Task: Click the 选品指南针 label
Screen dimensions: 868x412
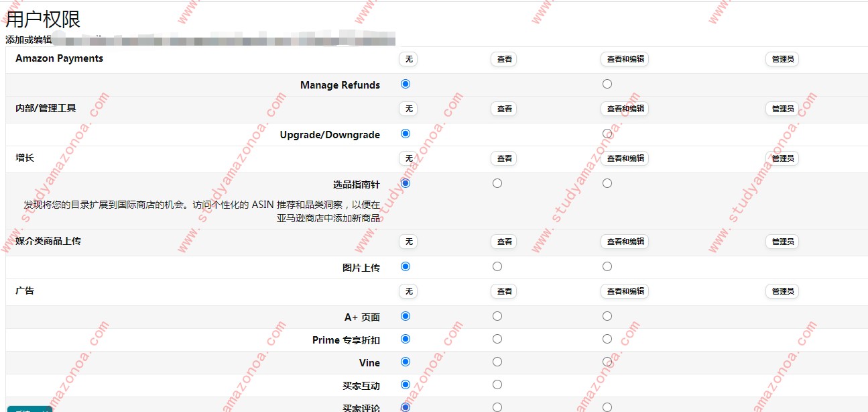Action: (357, 185)
